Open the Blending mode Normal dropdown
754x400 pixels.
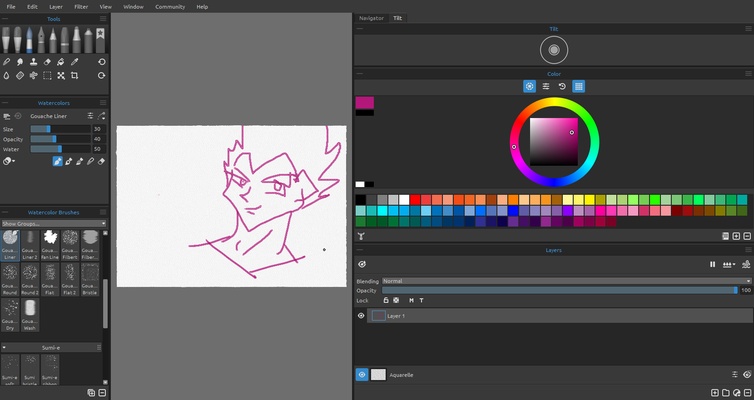point(566,281)
